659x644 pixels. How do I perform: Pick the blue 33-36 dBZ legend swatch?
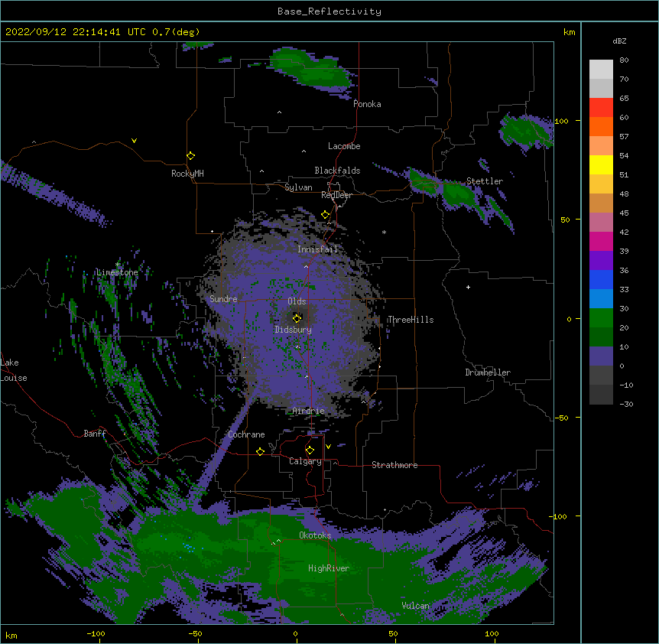pos(601,280)
